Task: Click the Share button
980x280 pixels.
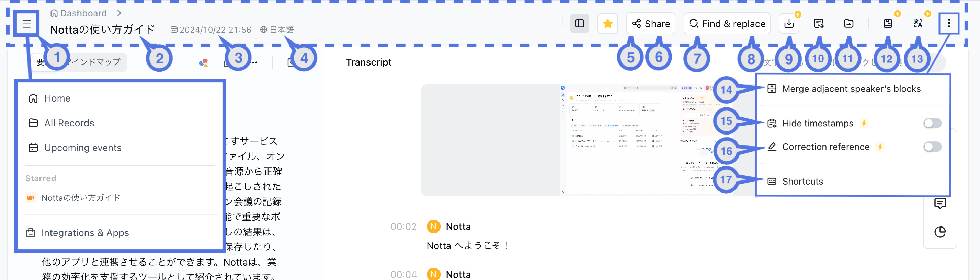Action: click(x=651, y=24)
